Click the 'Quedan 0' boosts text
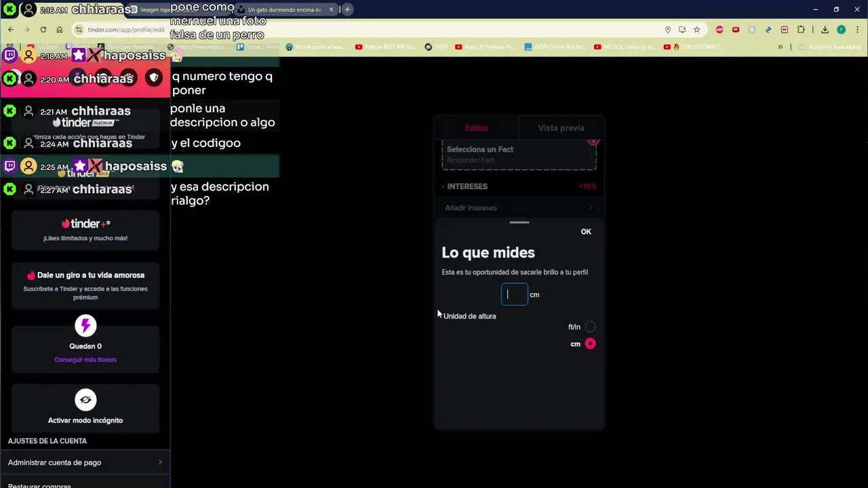Image resolution: width=868 pixels, height=488 pixels. click(x=85, y=346)
